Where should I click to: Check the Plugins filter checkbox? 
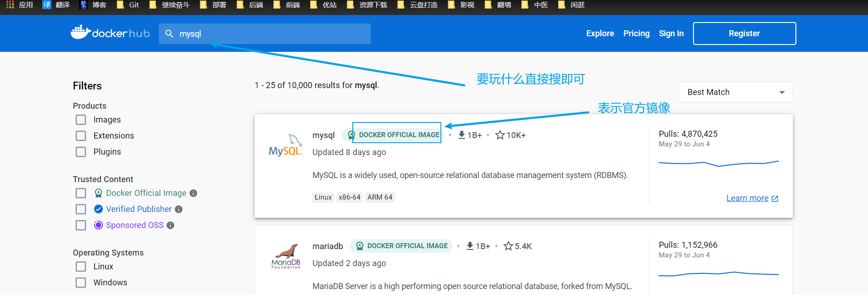click(x=81, y=152)
